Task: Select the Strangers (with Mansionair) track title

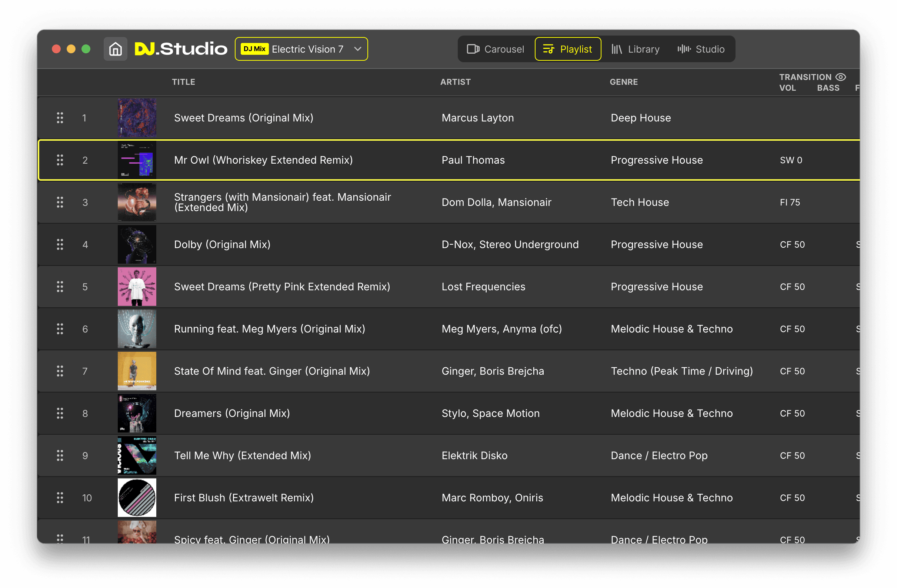Action: [x=283, y=203]
